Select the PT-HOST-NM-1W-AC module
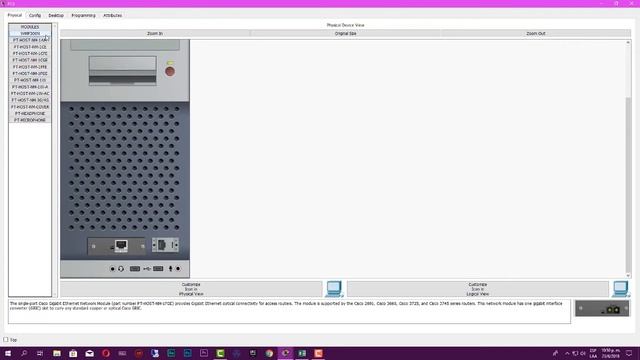The width and height of the screenshot is (640, 360). click(x=30, y=93)
